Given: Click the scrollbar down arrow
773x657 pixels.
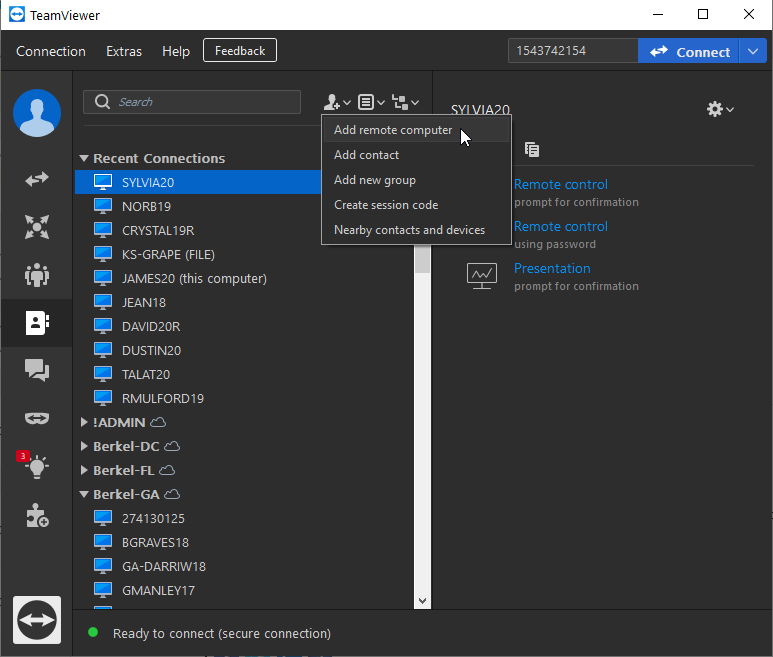Looking at the screenshot, I should [x=422, y=601].
